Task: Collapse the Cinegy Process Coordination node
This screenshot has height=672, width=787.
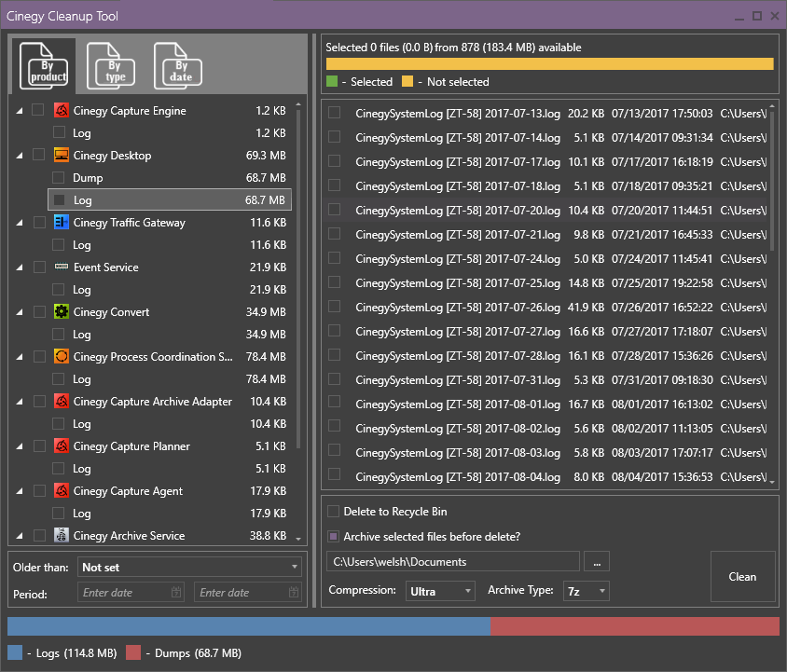Action: [19, 357]
